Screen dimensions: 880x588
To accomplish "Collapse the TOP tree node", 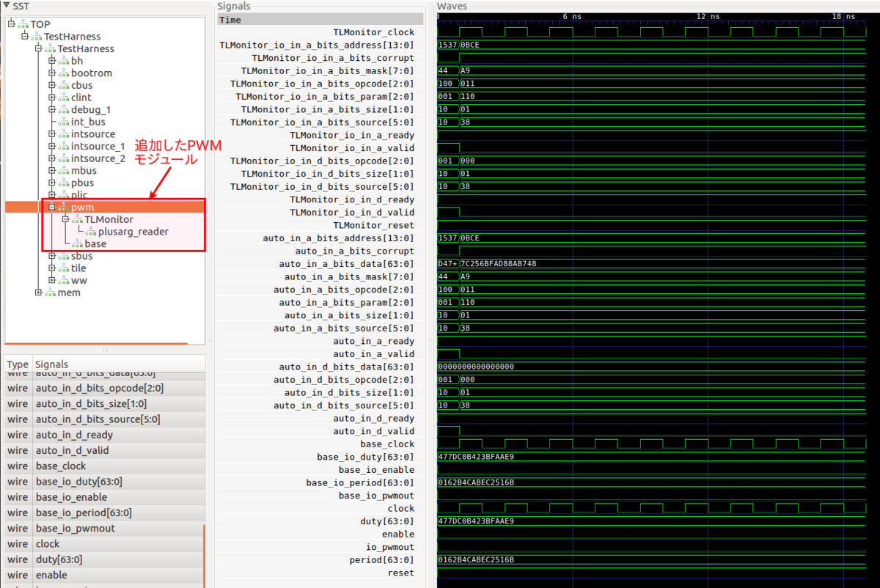I will tap(10, 23).
